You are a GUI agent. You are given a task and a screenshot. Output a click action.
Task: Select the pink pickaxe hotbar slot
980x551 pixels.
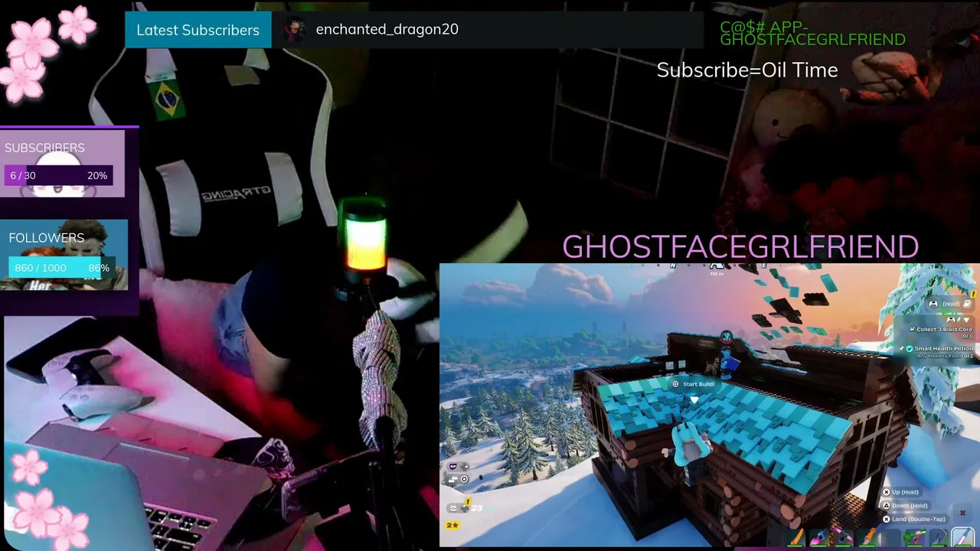(x=843, y=536)
